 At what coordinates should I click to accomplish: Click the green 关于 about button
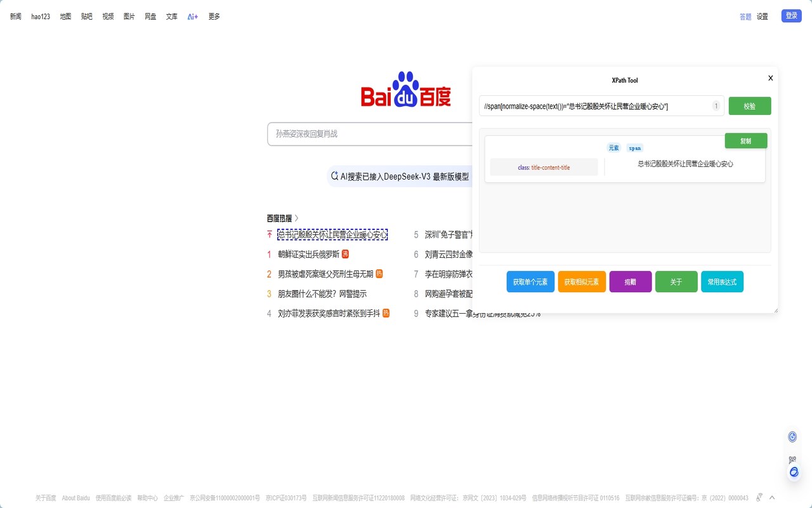pyautogui.click(x=676, y=282)
